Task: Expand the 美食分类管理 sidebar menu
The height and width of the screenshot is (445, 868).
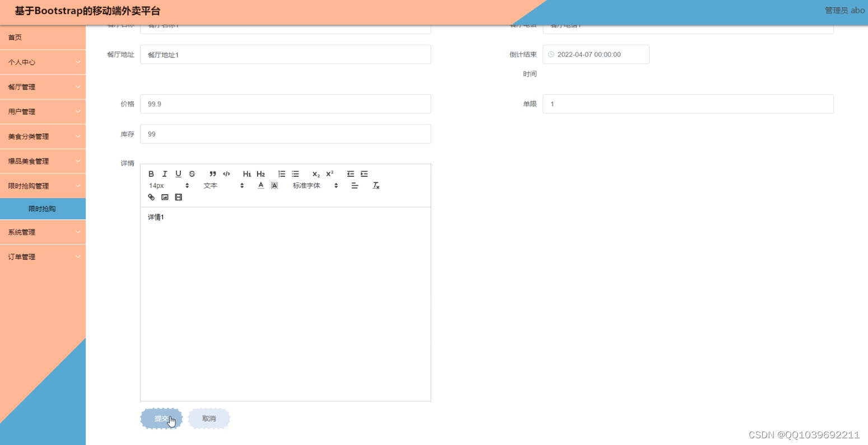Action: coord(43,137)
